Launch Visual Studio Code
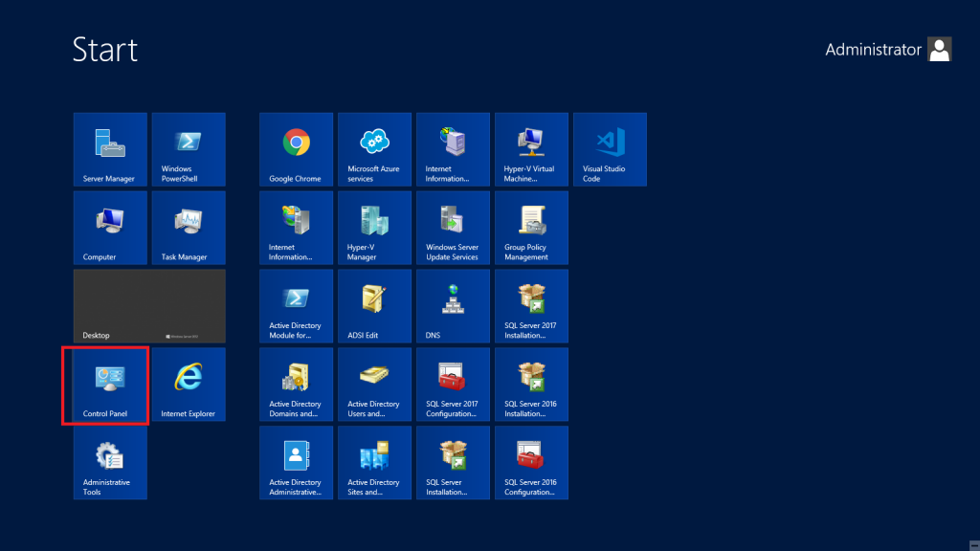 click(x=610, y=149)
